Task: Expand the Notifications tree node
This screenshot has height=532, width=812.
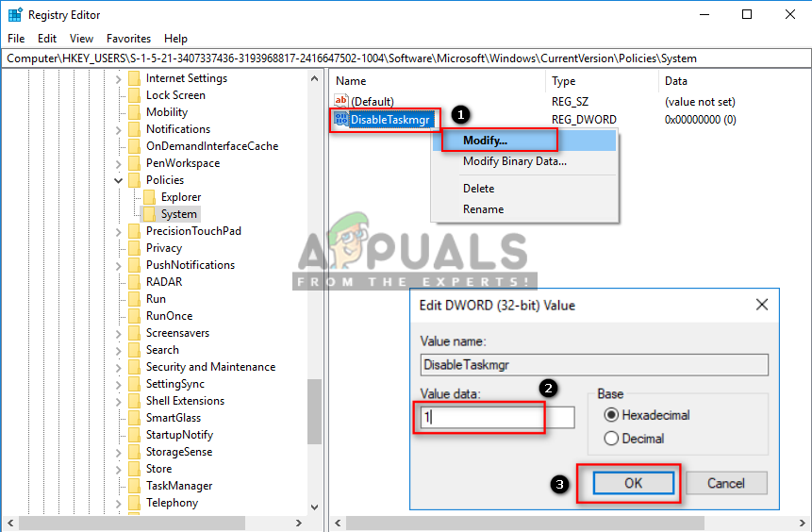Action: [x=118, y=129]
